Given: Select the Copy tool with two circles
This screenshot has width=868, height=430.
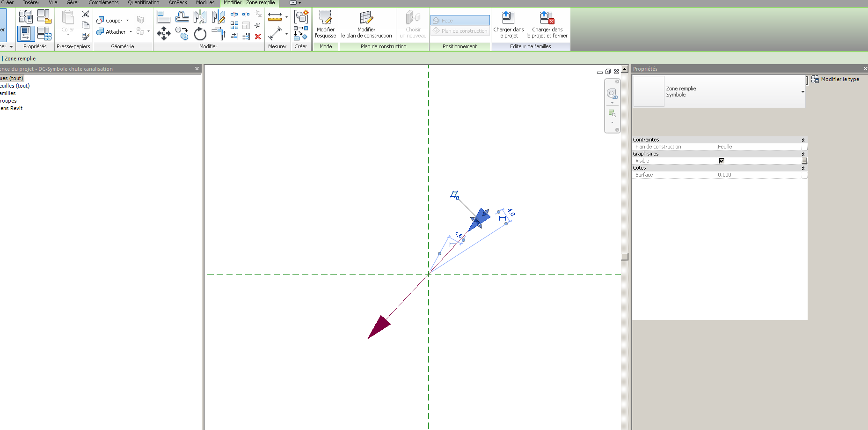Looking at the screenshot, I should click(182, 33).
